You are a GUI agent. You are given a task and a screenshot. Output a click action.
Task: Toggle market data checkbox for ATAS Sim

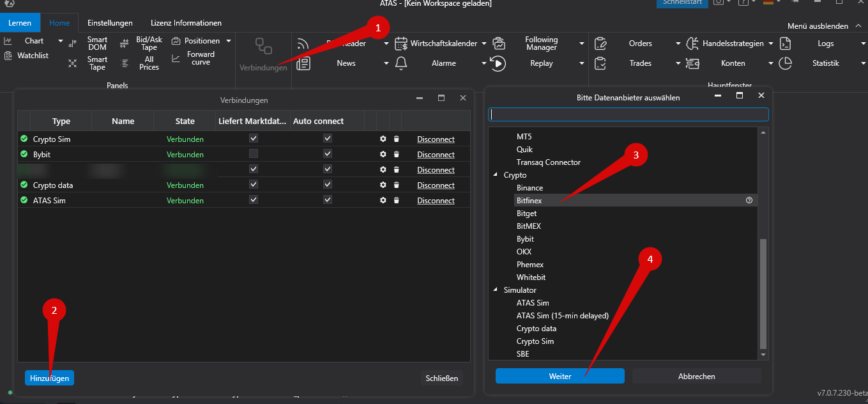(x=254, y=199)
